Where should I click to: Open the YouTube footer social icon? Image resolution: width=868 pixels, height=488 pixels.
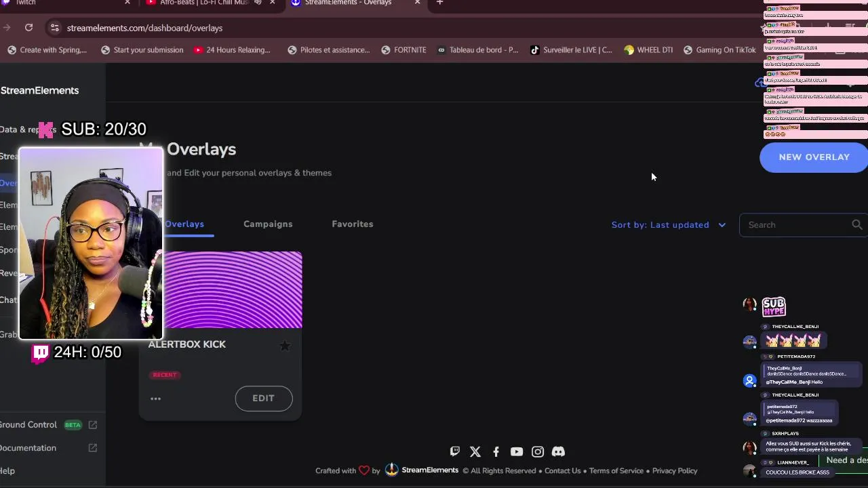click(517, 451)
